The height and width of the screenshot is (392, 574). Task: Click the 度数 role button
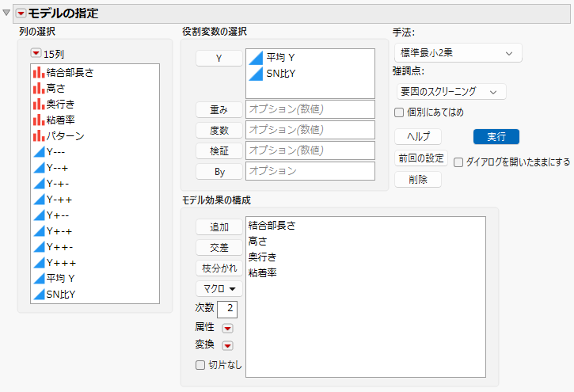[x=219, y=131]
